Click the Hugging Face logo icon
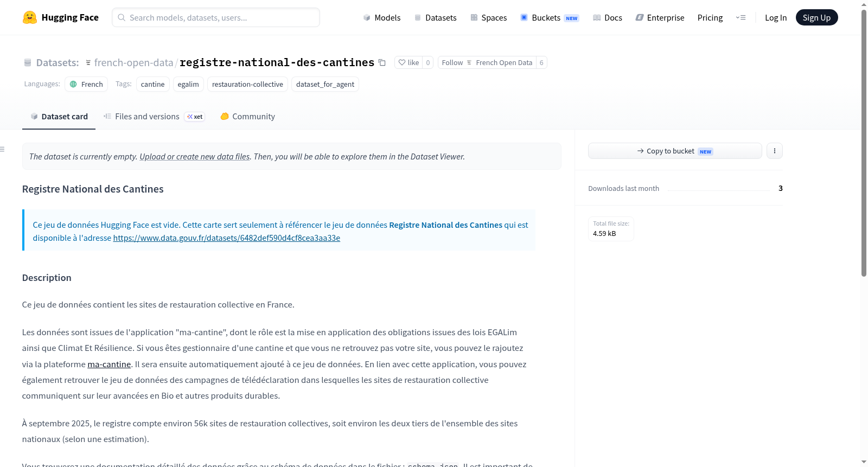Screen dimensions: 868x467 pyautogui.click(x=30, y=17)
